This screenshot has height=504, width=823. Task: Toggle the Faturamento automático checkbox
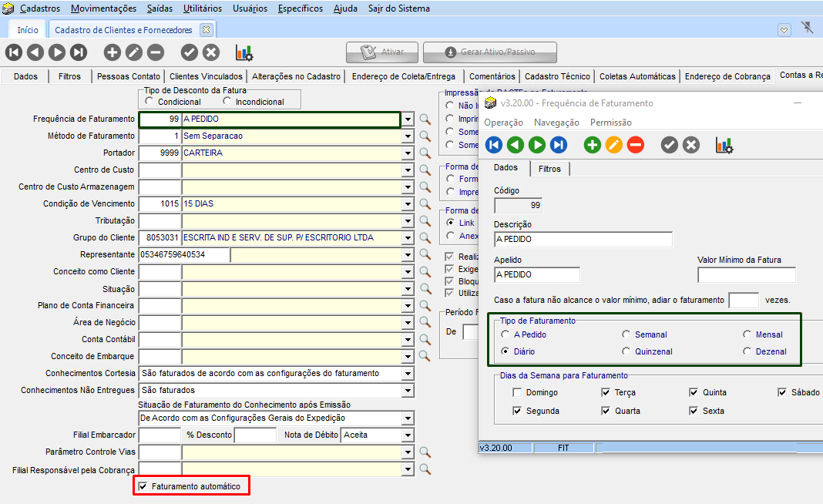point(142,487)
